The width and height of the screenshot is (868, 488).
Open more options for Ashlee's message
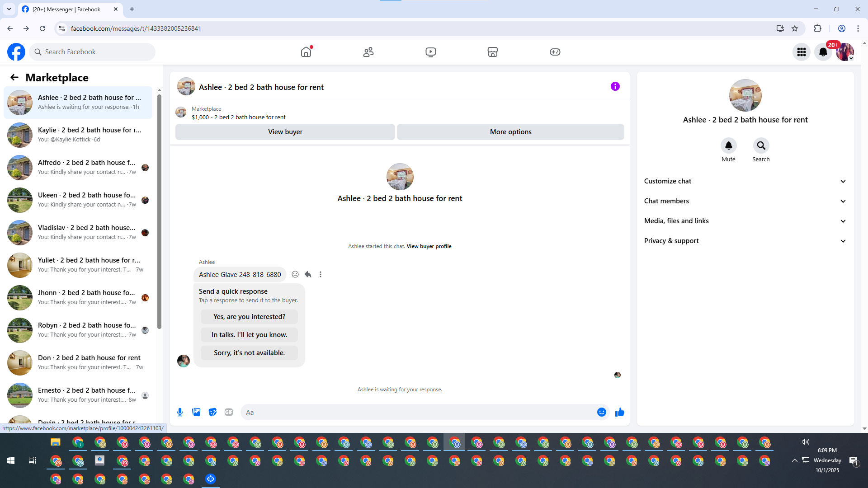pos(321,274)
